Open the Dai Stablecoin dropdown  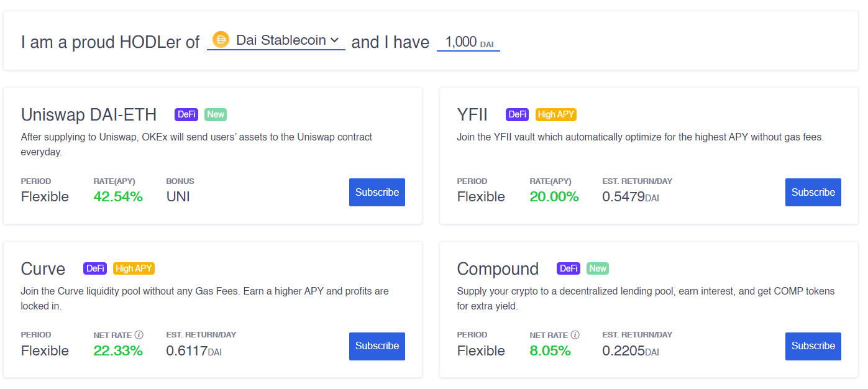pos(275,40)
